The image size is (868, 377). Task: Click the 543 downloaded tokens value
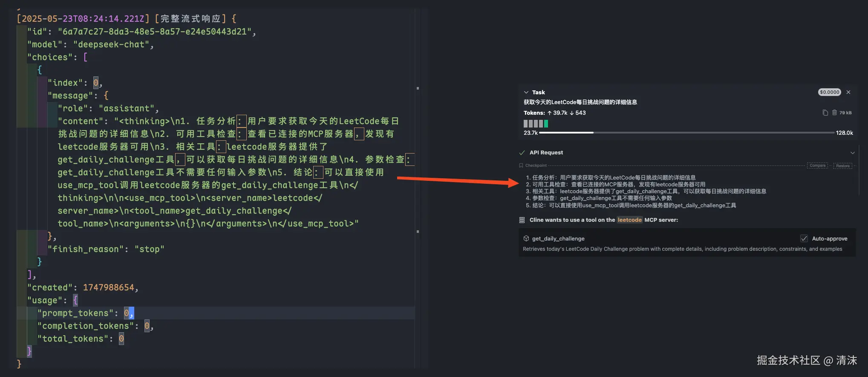coord(580,113)
